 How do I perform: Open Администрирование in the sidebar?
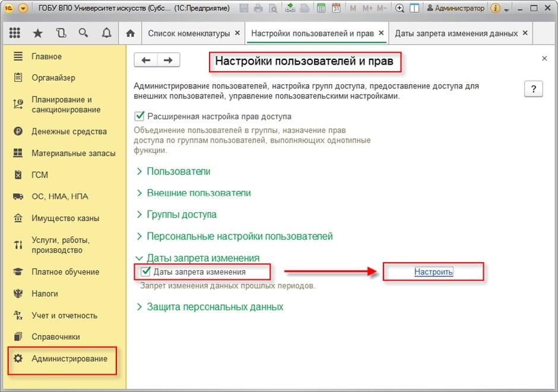tap(69, 359)
